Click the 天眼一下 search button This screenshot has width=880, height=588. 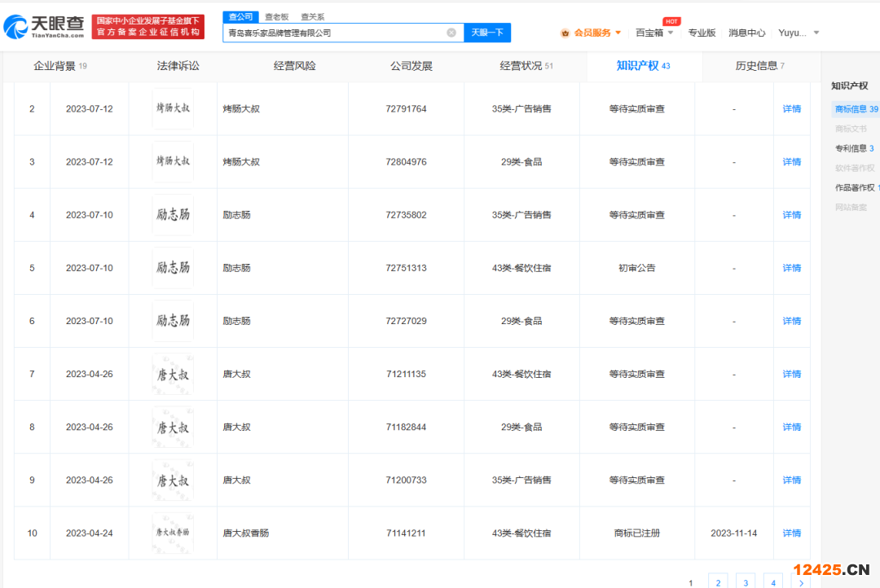(487, 33)
